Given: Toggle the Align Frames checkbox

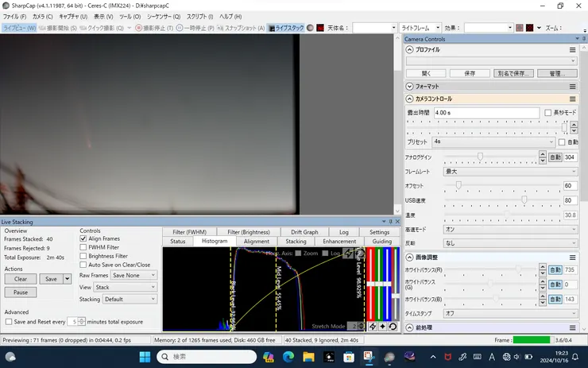Looking at the screenshot, I should 83,238.
